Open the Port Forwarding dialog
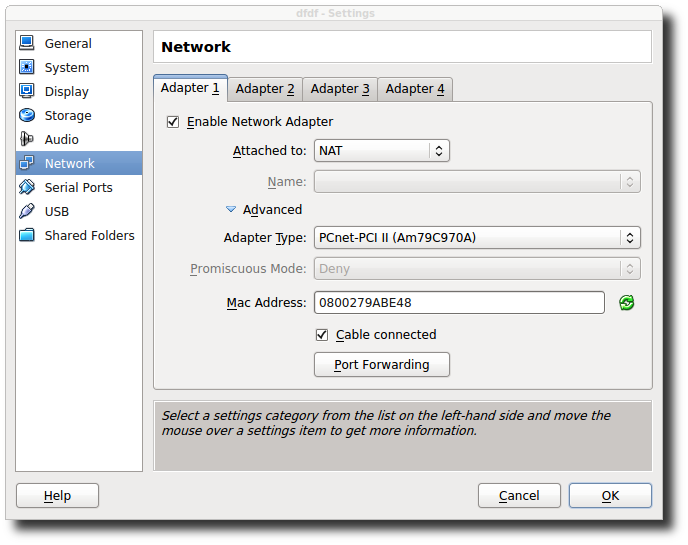This screenshot has width=688, height=545. click(382, 365)
